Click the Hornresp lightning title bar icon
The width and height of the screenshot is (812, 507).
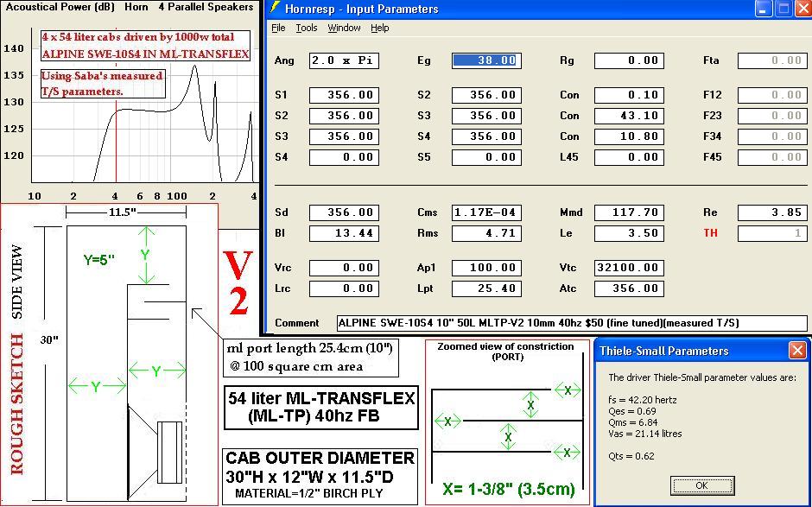(275, 9)
